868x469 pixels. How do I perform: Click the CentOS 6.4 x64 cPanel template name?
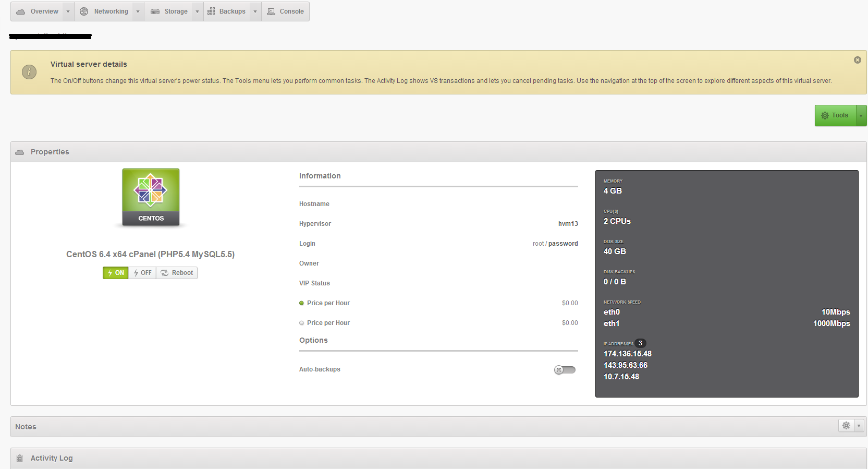click(150, 254)
